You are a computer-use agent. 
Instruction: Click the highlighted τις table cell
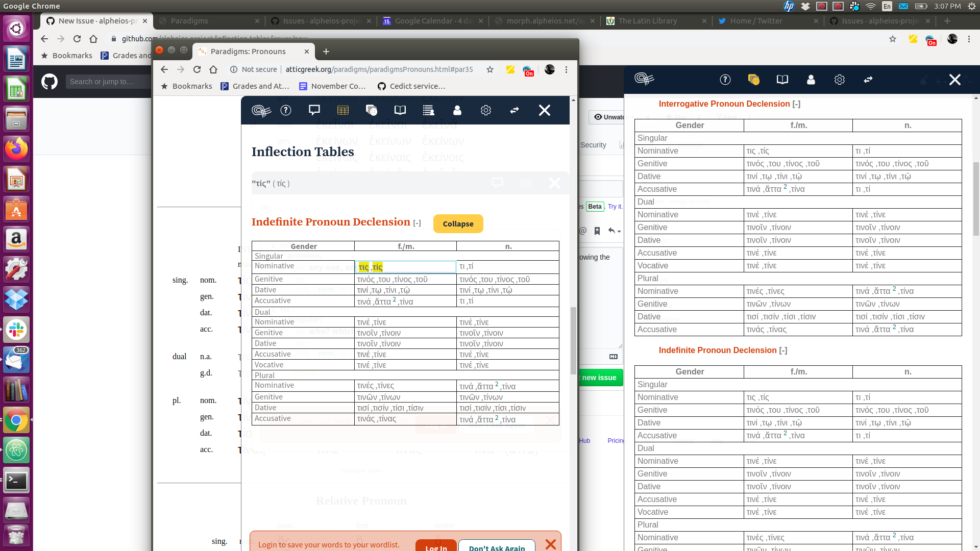(371, 266)
